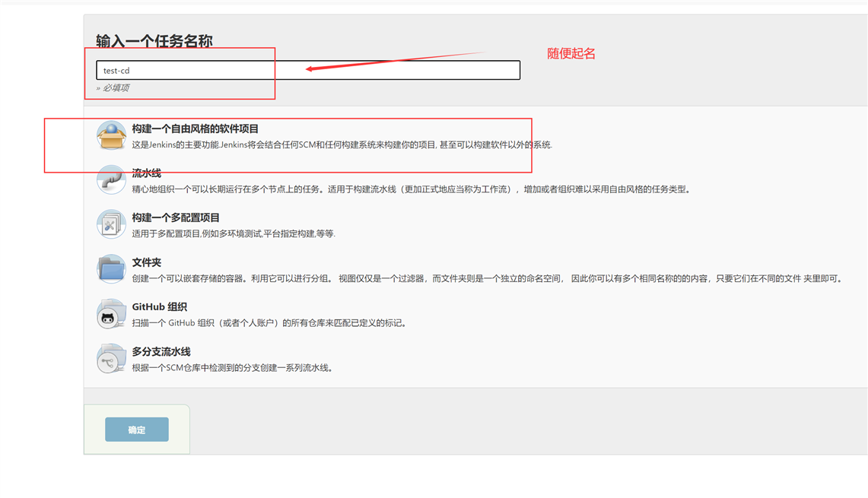Select the Freestyle project box icon
Screen dimensions: 868x498
[x=111, y=135]
